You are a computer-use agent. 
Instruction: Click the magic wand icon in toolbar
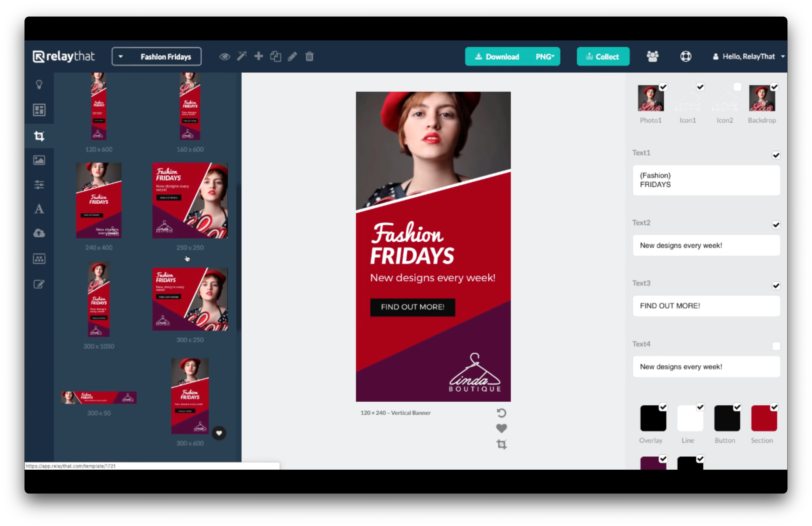pyautogui.click(x=242, y=56)
